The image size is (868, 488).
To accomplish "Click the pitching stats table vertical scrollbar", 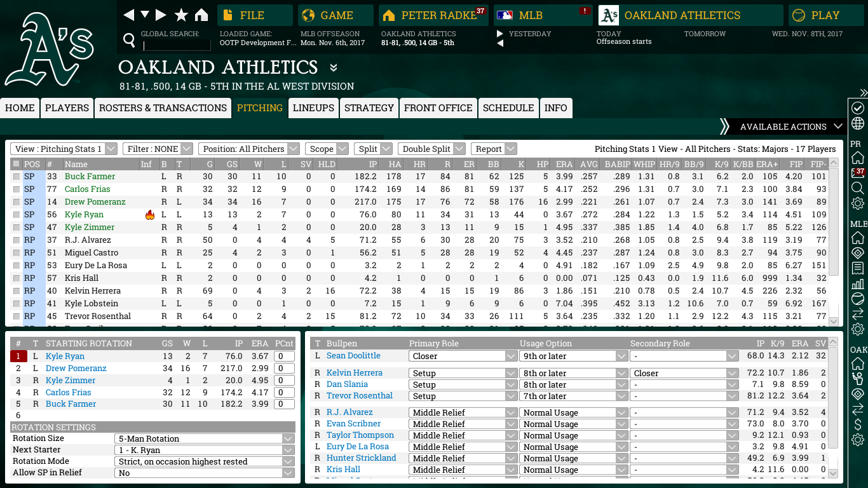I will click(834, 241).
